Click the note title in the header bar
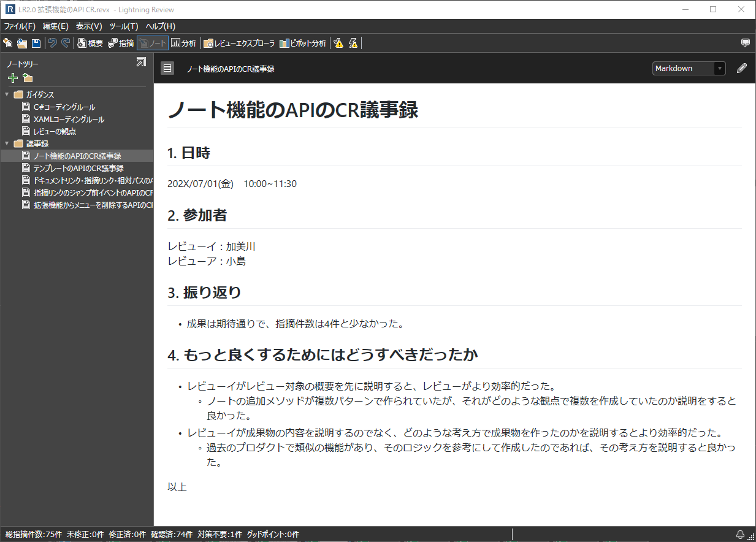The width and height of the screenshot is (756, 542). click(x=230, y=69)
